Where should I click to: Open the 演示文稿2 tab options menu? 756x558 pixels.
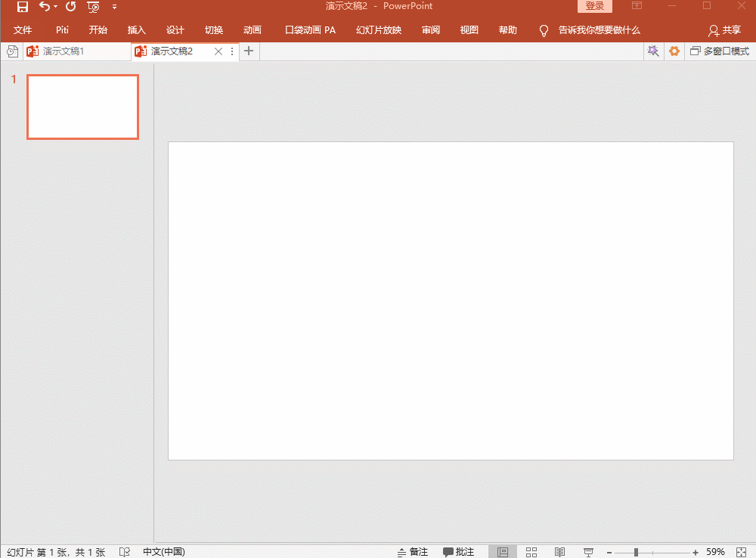click(232, 51)
